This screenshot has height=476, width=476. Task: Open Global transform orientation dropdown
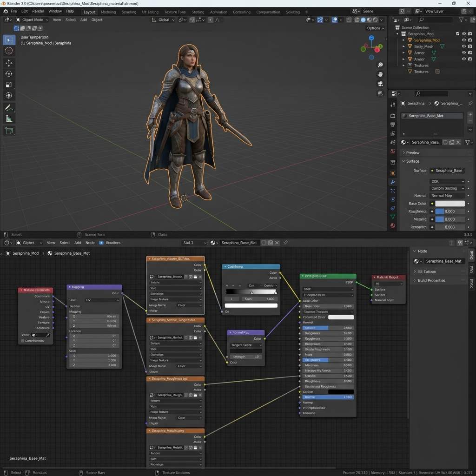pos(163,20)
